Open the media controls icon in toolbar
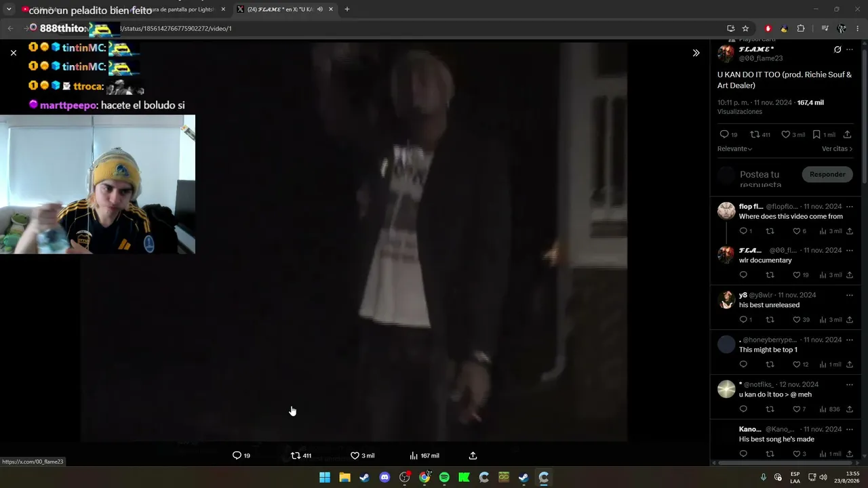Screen dimensions: 868x488 click(825, 28)
